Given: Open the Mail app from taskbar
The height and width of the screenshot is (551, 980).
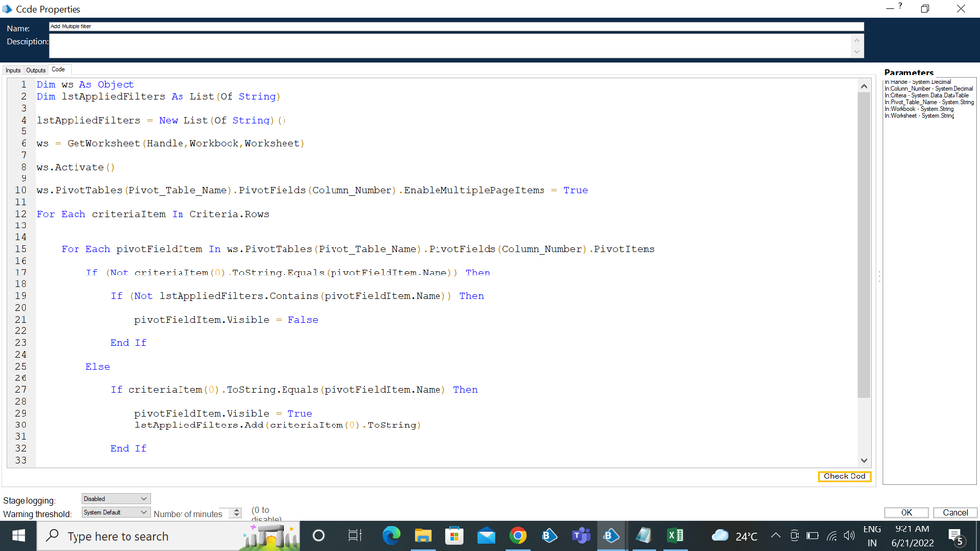Looking at the screenshot, I should (487, 536).
